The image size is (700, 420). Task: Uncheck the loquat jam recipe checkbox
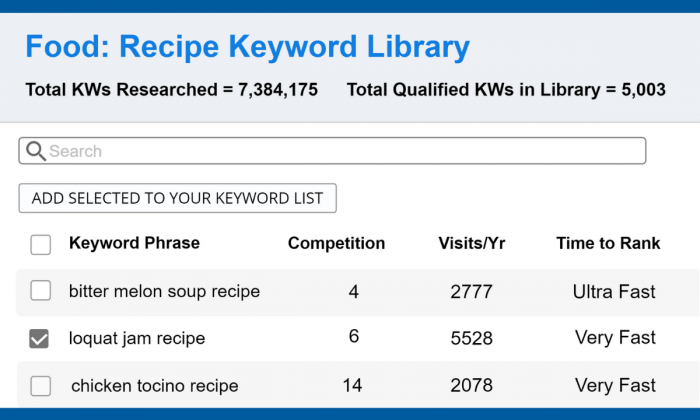click(x=39, y=338)
